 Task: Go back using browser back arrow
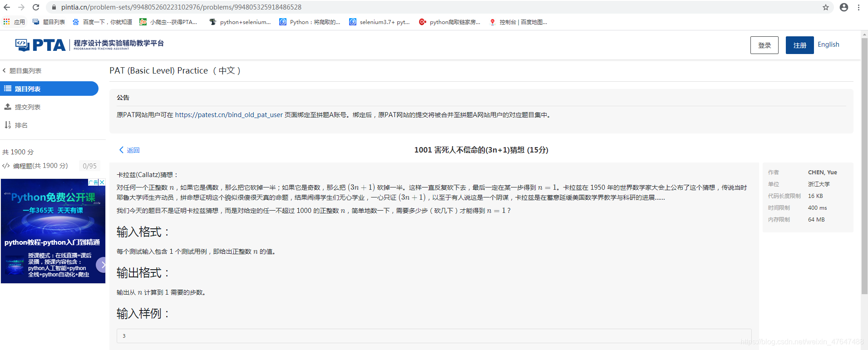pyautogui.click(x=7, y=7)
